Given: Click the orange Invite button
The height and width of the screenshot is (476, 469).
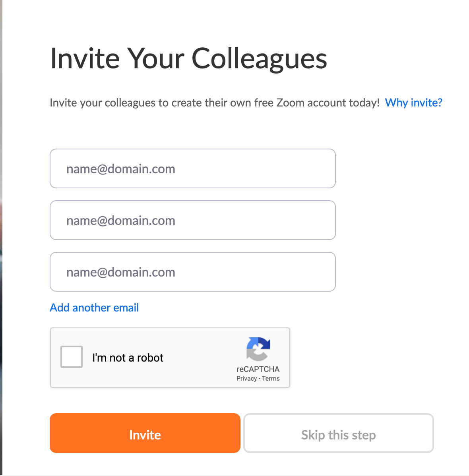Looking at the screenshot, I should click(x=145, y=433).
